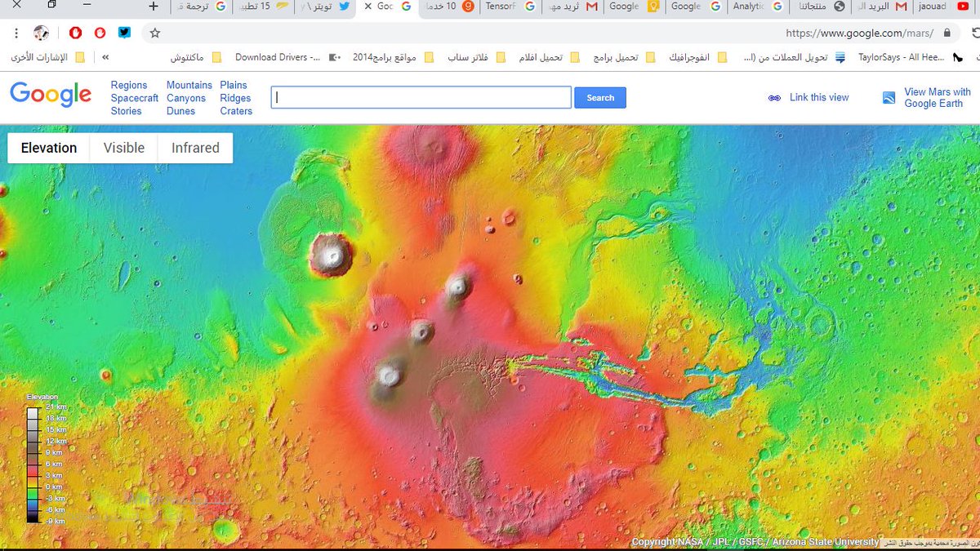This screenshot has height=551, width=980.
Task: Click the Olympus Mons volcano summit on map
Action: coord(332,255)
